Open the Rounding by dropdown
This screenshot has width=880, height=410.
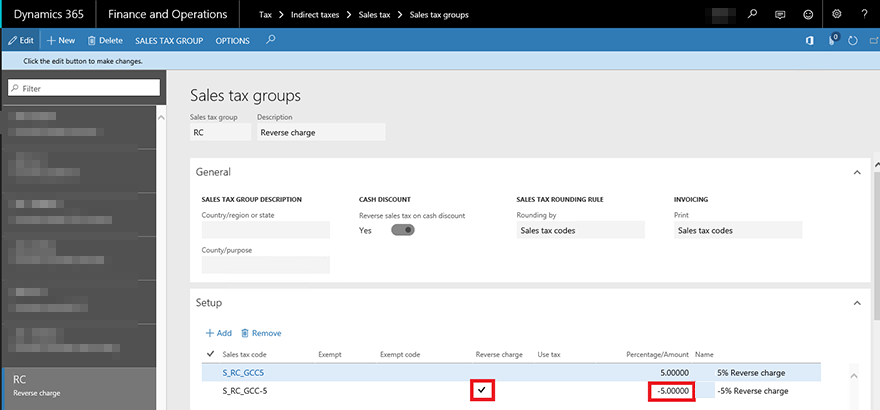click(x=580, y=230)
